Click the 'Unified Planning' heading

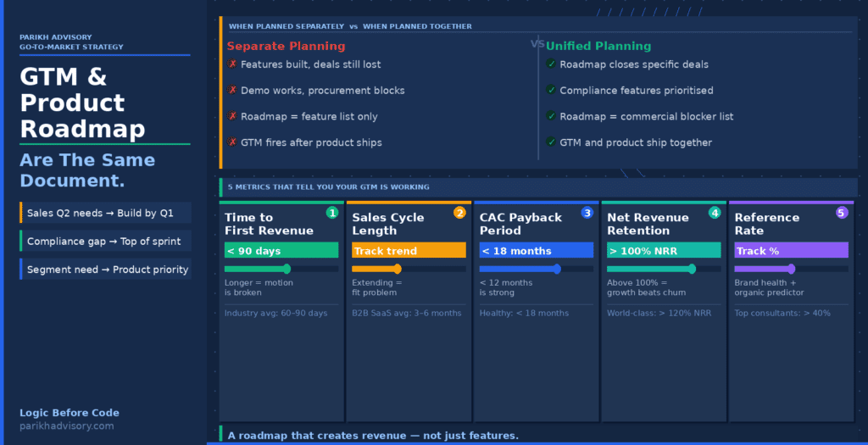click(598, 47)
